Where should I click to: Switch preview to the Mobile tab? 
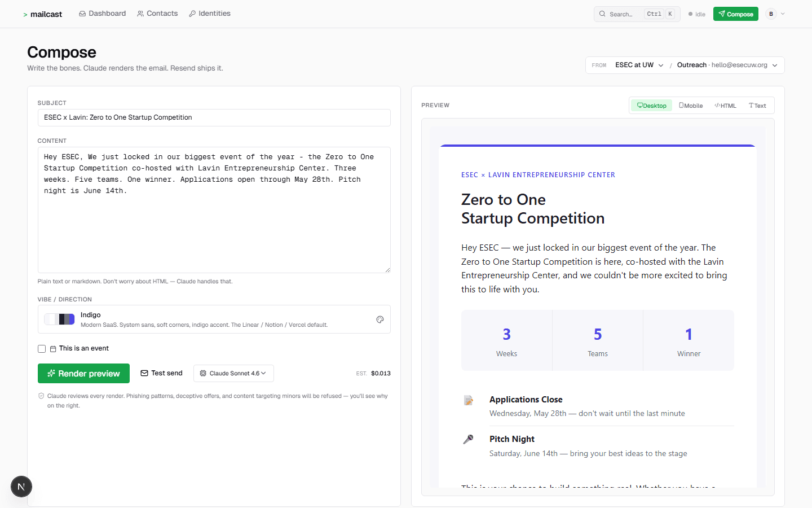point(691,106)
